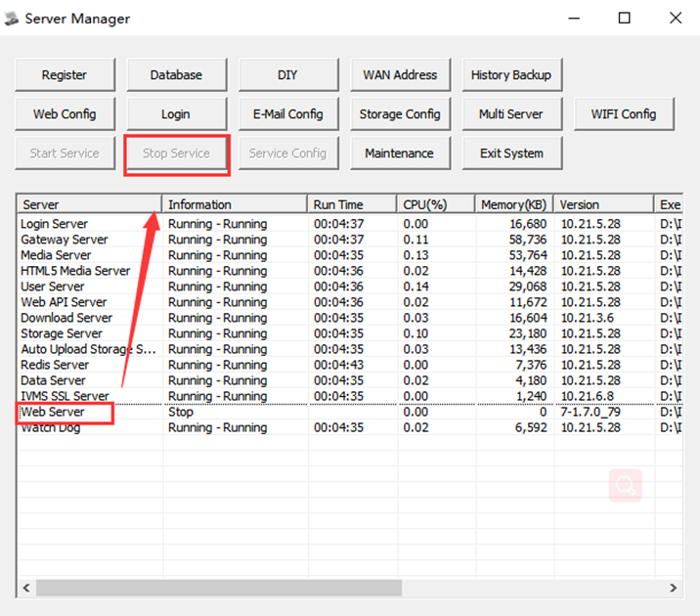Click the Maintenance button
700x616 pixels.
(400, 154)
